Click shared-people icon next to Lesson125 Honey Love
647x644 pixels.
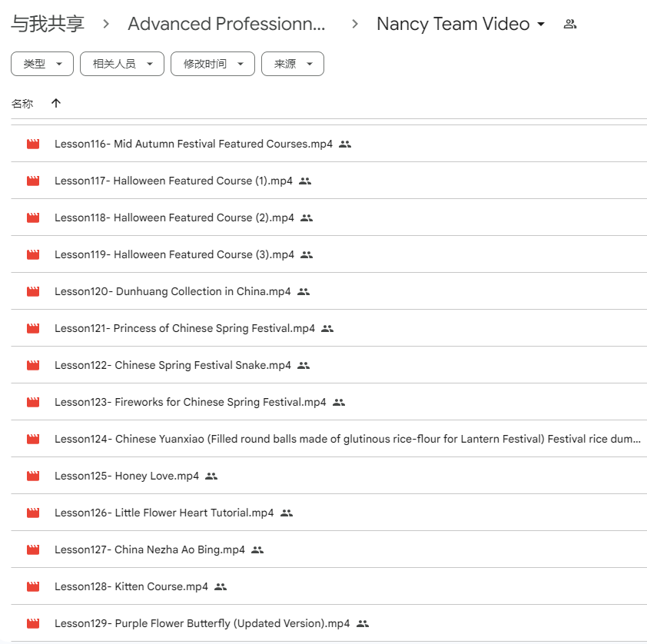211,476
